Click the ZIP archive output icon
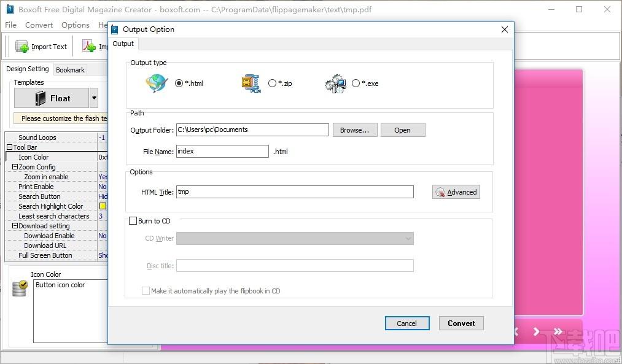The image size is (622, 364). tap(251, 83)
